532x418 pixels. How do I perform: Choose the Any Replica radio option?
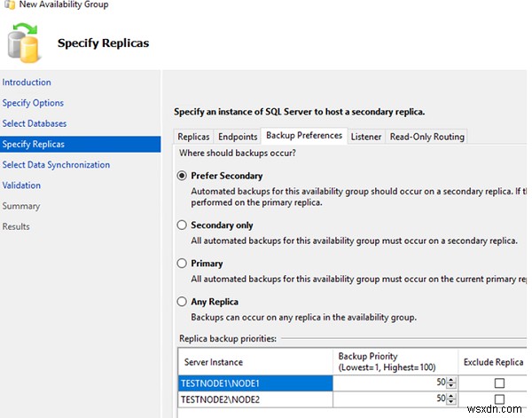182,302
